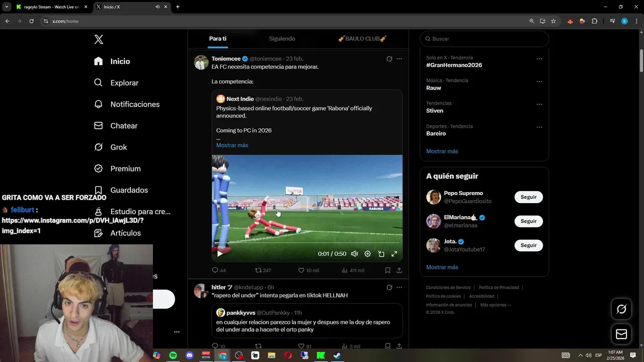Open Artículos in the sidebar
Screen dimensions: 644x362
tap(118, 233)
